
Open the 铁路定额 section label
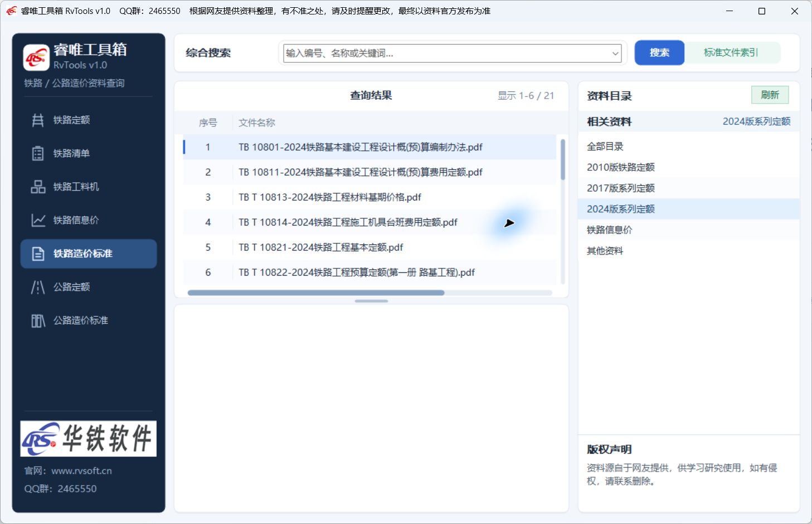[x=71, y=120]
